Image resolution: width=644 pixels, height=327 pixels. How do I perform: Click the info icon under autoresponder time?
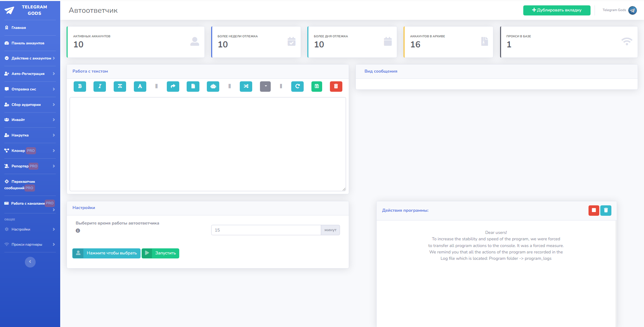[x=78, y=231]
